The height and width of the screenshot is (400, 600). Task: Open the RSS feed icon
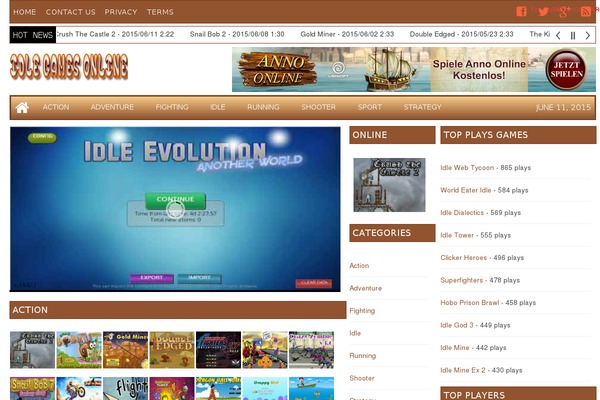pyautogui.click(x=585, y=11)
